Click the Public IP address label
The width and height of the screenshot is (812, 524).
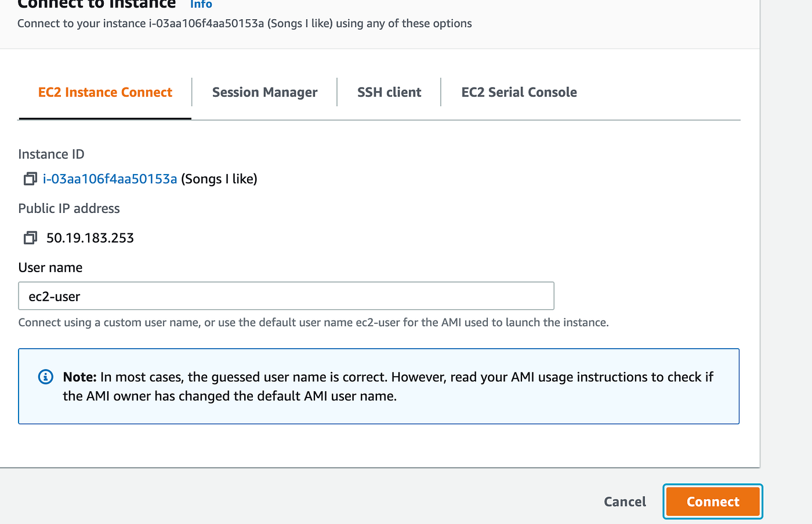point(69,209)
